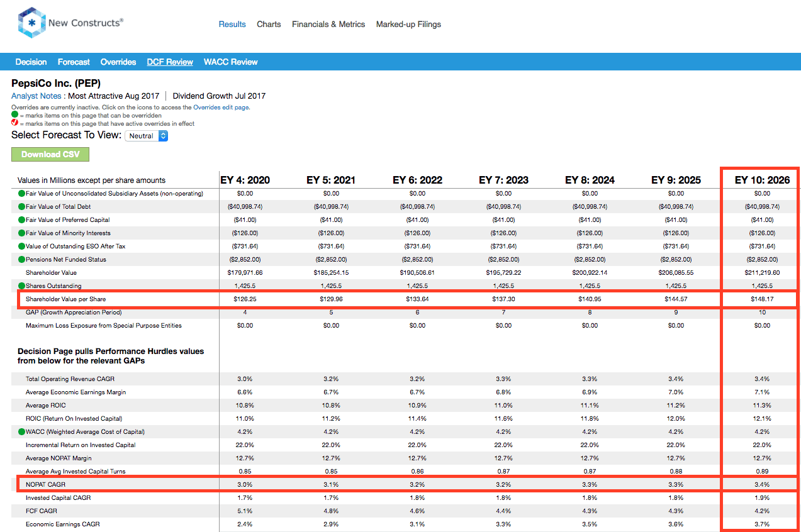Click the GAP (Growth Appreciation Period) label
This screenshot has width=801, height=532.
pyautogui.click(x=74, y=312)
